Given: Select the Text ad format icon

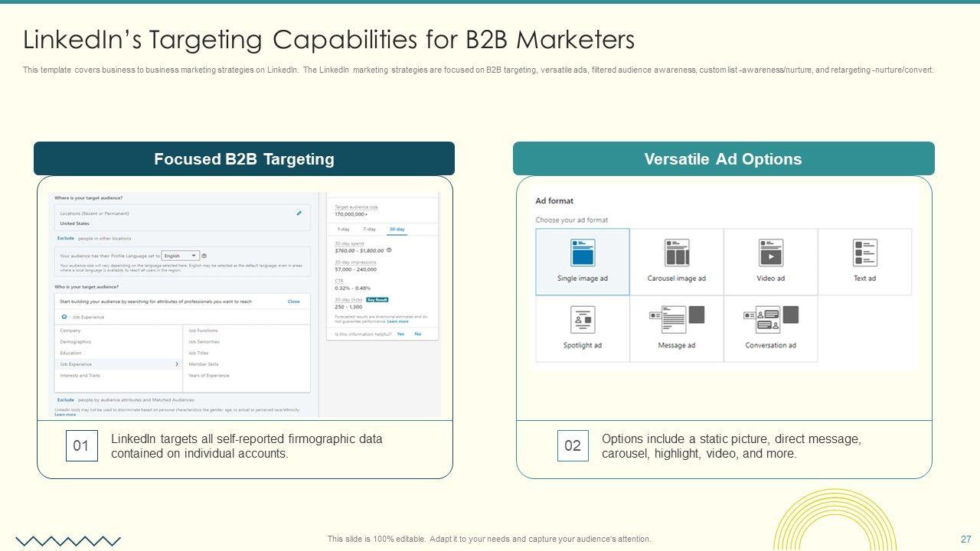Looking at the screenshot, I should point(864,253).
